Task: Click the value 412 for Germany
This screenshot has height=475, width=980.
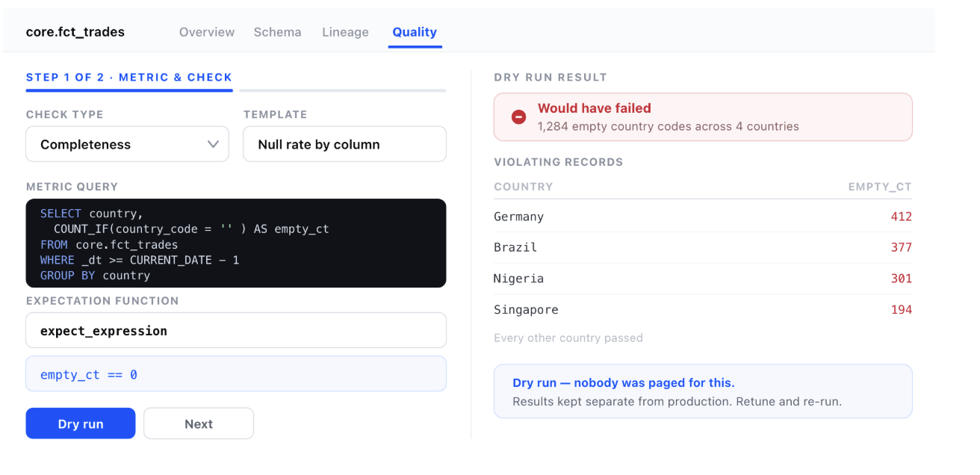Action: (902, 217)
